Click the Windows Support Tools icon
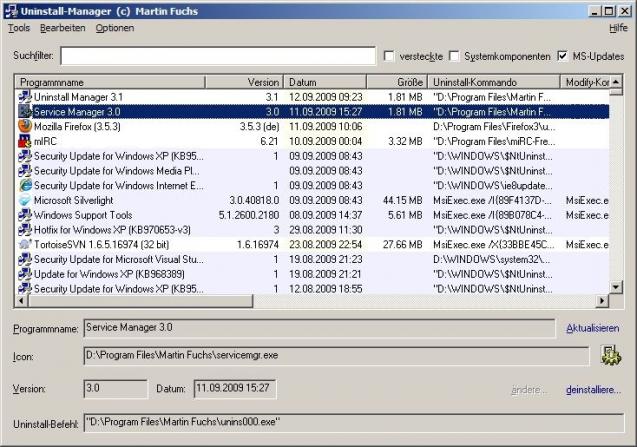637x447 pixels. tap(24, 215)
